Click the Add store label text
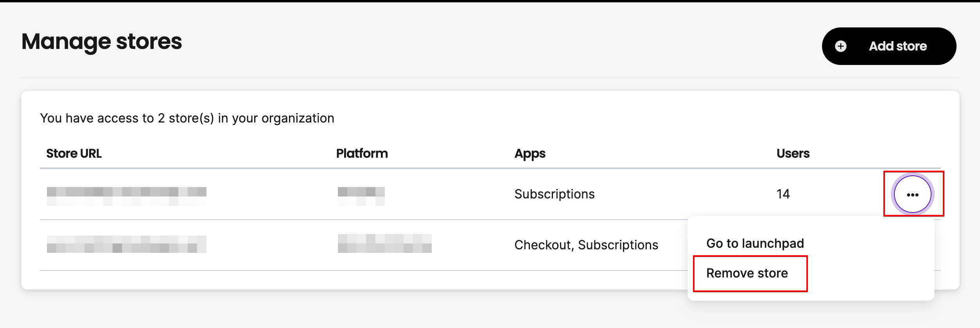This screenshot has width=980, height=328. [898, 46]
